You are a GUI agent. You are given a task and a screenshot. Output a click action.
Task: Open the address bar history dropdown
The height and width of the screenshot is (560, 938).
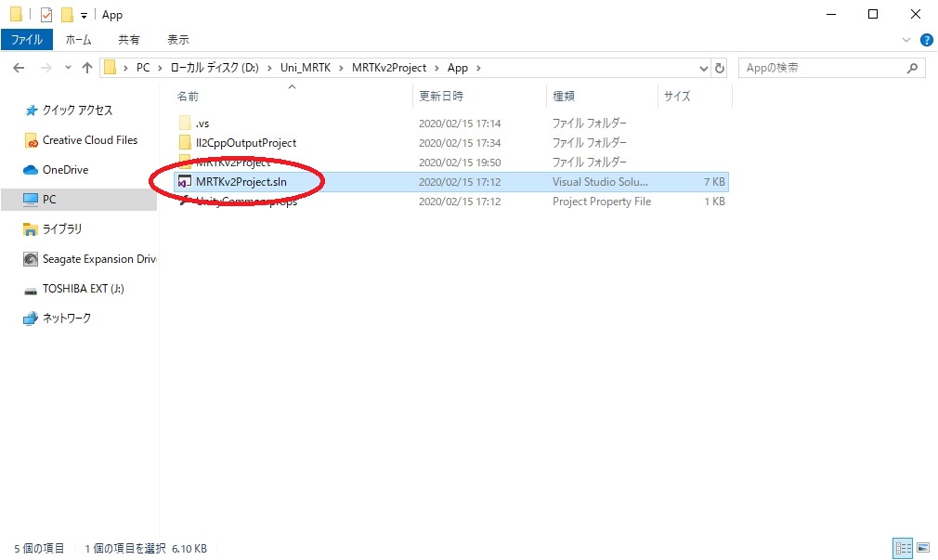pyautogui.click(x=704, y=68)
